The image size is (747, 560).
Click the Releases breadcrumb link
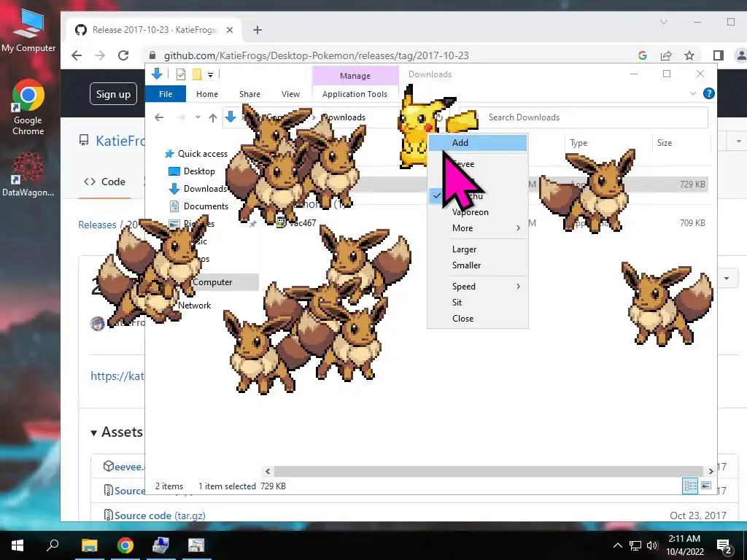pyautogui.click(x=97, y=225)
